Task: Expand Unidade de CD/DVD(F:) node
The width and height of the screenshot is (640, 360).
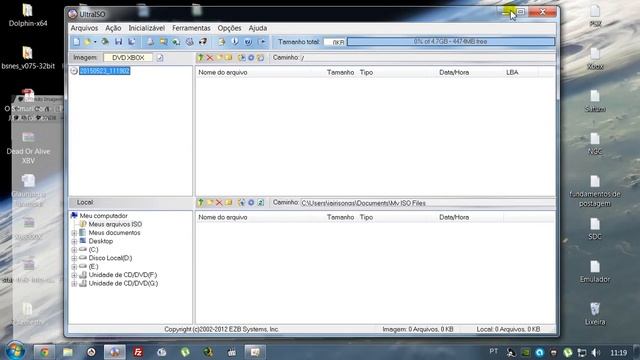Action: pyautogui.click(x=74, y=276)
